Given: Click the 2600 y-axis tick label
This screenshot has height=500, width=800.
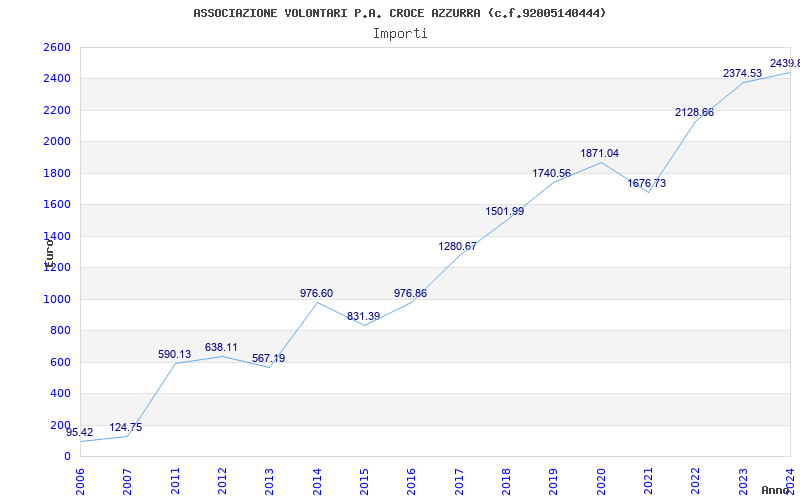Looking at the screenshot, I should tap(57, 47).
